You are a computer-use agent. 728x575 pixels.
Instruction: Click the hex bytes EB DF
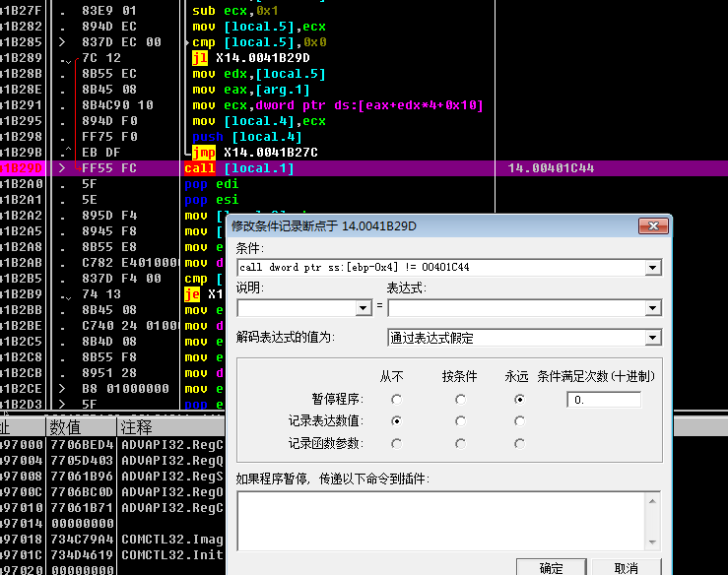[x=100, y=153]
